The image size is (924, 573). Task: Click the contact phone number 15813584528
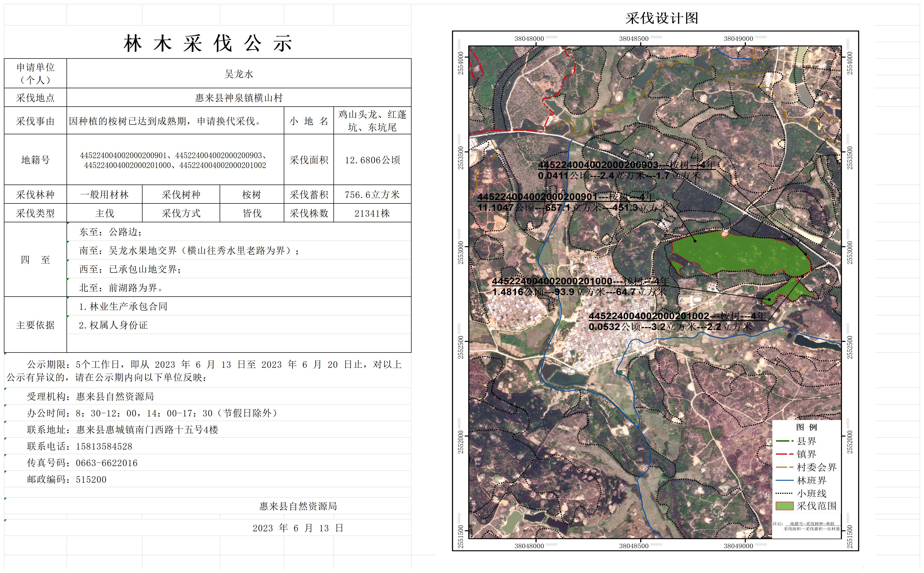pyautogui.click(x=104, y=446)
